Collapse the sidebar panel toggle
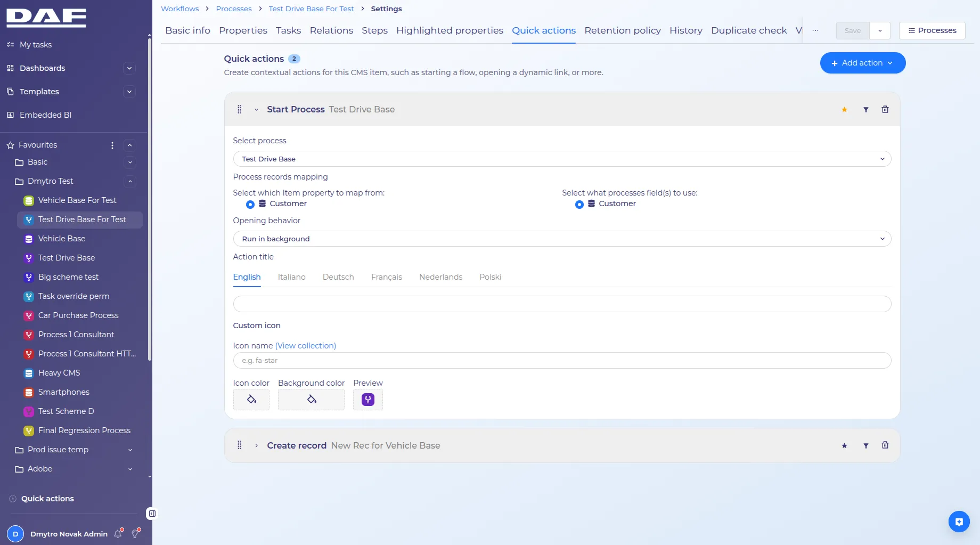 click(152, 514)
